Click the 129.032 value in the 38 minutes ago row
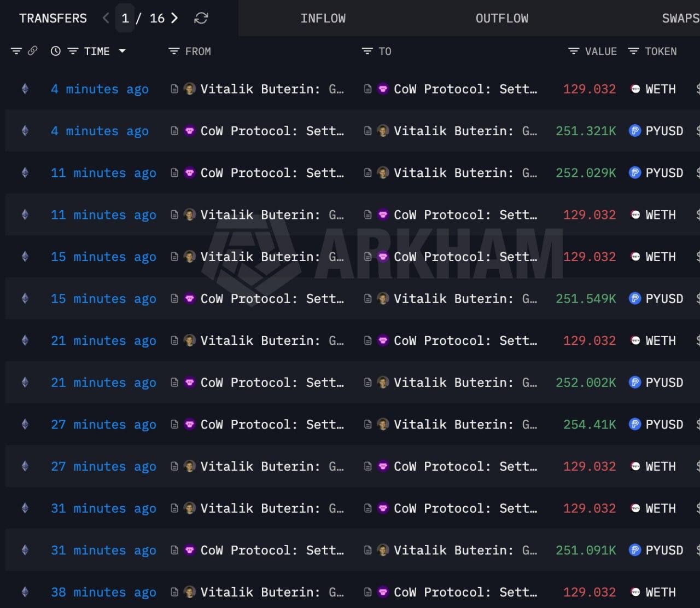The width and height of the screenshot is (700, 608). [590, 592]
